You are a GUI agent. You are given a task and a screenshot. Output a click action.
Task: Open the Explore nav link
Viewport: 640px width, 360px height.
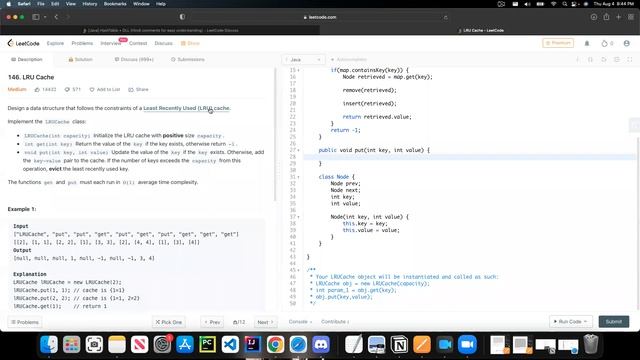tap(55, 43)
